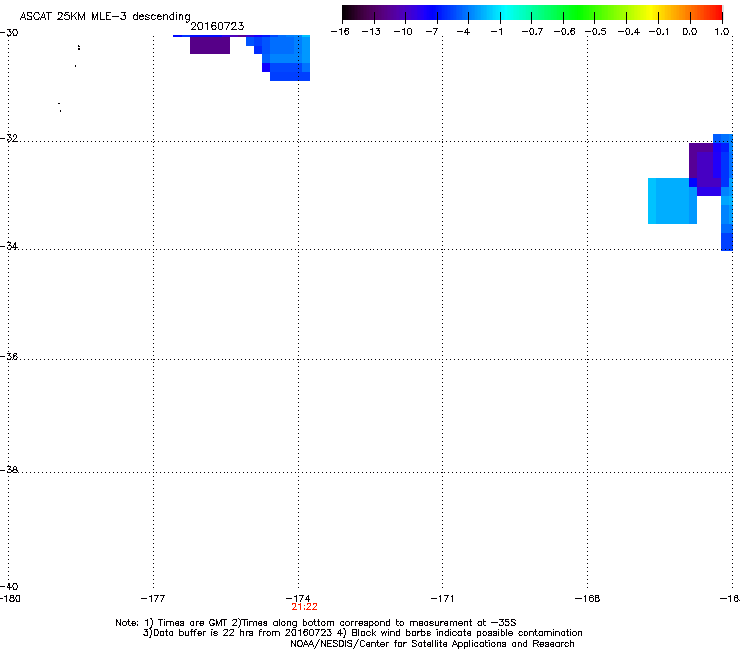Click the "-1" color bar label

coord(496,32)
